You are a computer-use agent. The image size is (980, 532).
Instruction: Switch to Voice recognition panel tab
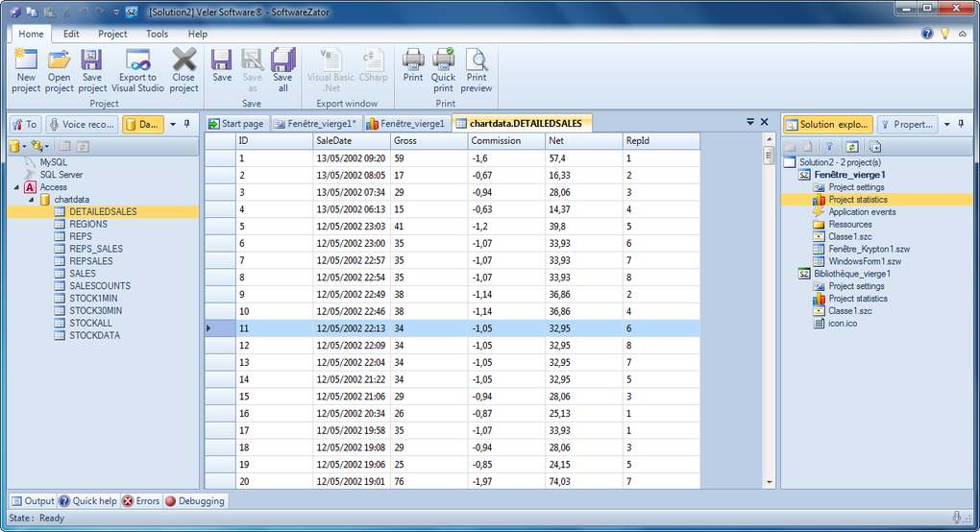82,124
